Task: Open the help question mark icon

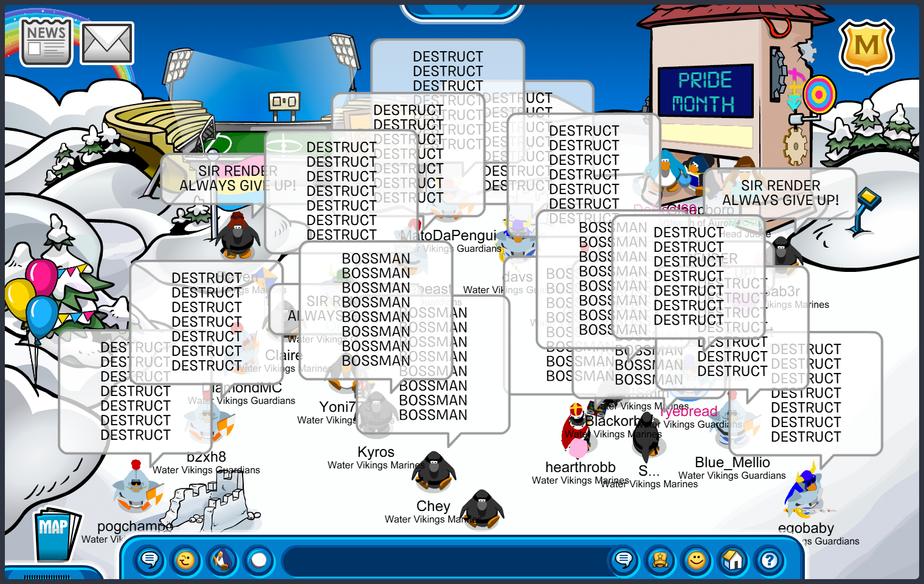Action: click(770, 560)
